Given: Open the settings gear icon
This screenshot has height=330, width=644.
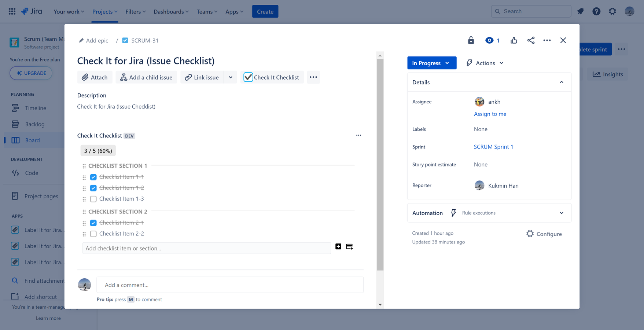Looking at the screenshot, I should [612, 11].
